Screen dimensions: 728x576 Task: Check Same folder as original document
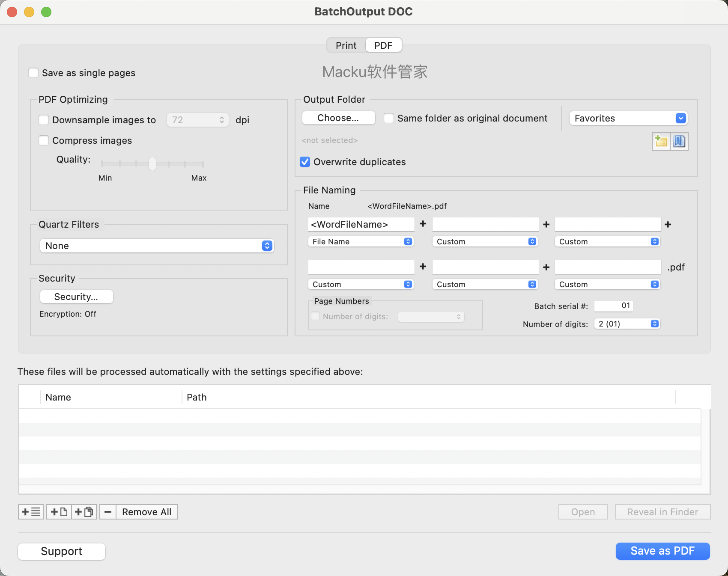click(389, 118)
